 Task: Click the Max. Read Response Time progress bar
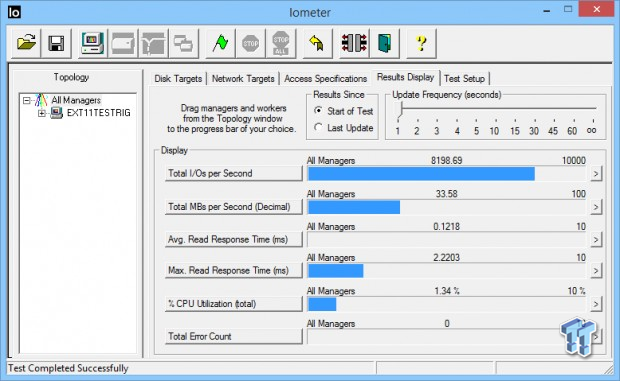coord(447,271)
